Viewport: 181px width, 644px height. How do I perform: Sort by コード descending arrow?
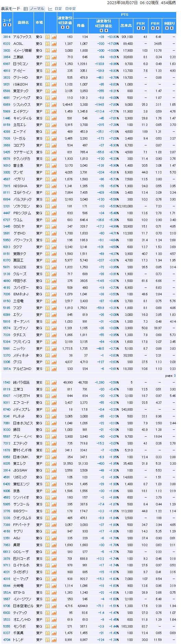[x=10, y=25]
